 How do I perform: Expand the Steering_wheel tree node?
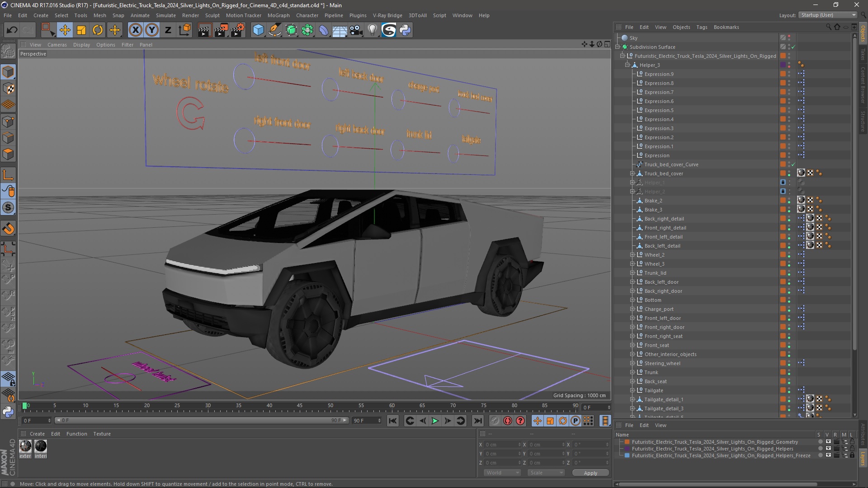point(632,363)
